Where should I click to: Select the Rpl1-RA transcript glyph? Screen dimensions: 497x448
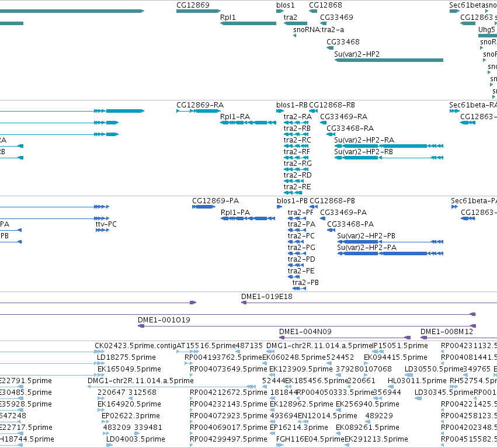[x=248, y=123]
